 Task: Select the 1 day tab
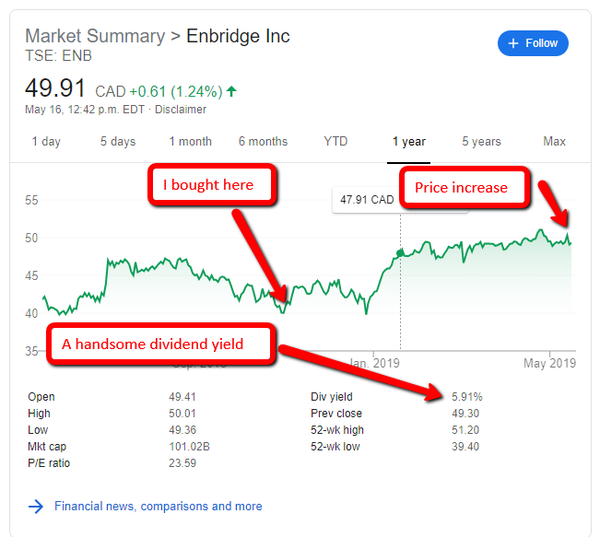pyautogui.click(x=46, y=141)
